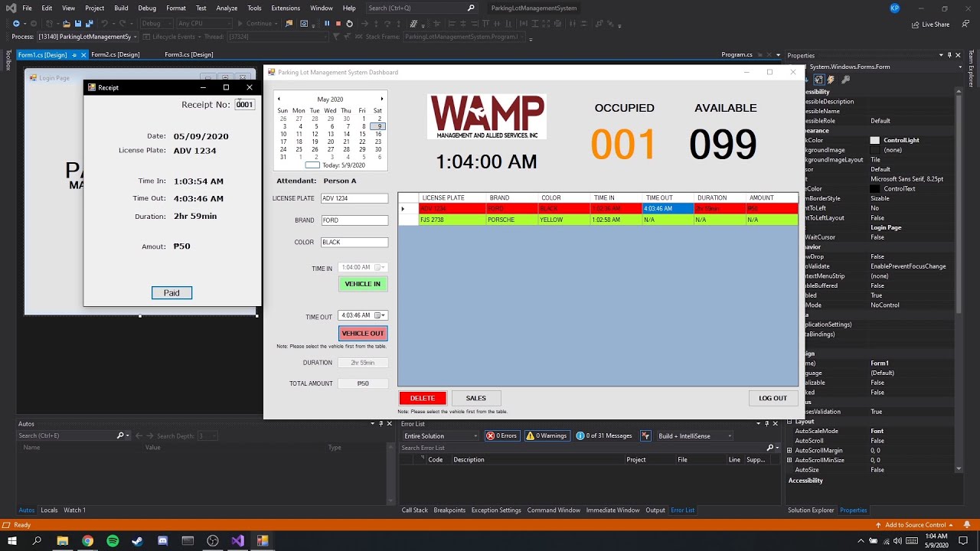Click the Receipt No field
This screenshot has height=551, width=980.
245,105
